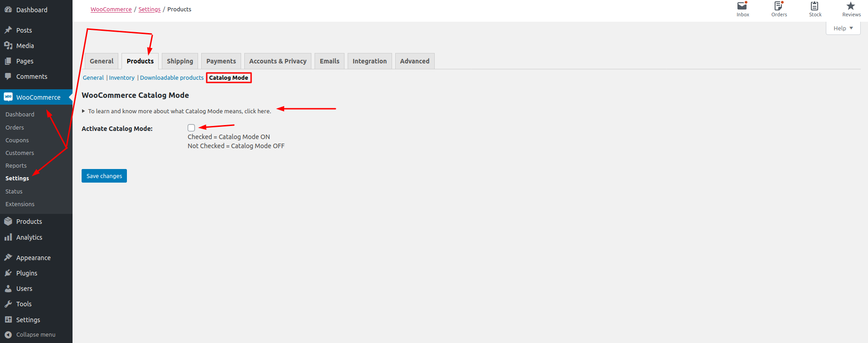
Task: Switch to the Emails tab
Action: 330,61
